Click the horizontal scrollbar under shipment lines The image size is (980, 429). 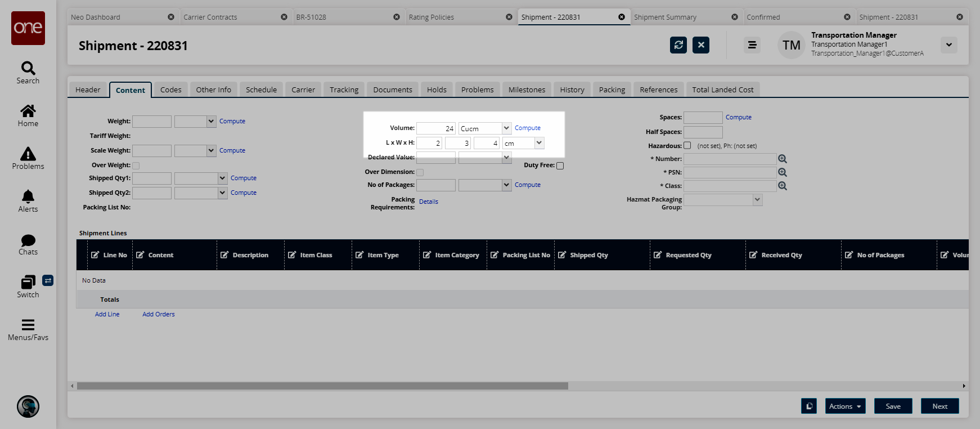click(x=322, y=386)
